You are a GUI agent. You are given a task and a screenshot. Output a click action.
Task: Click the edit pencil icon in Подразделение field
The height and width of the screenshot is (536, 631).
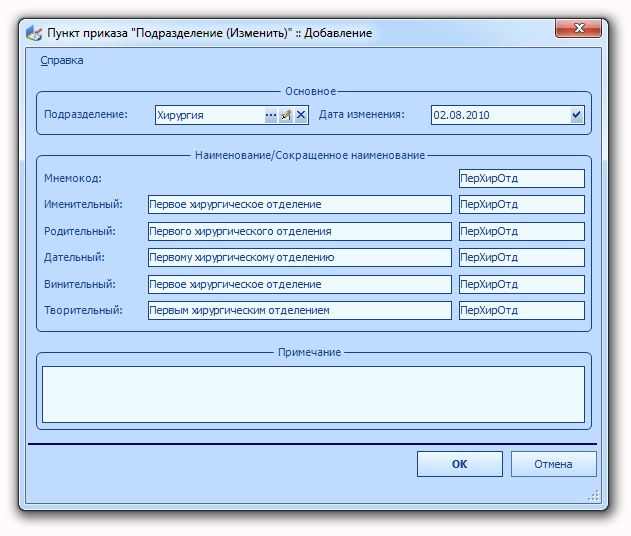point(286,115)
